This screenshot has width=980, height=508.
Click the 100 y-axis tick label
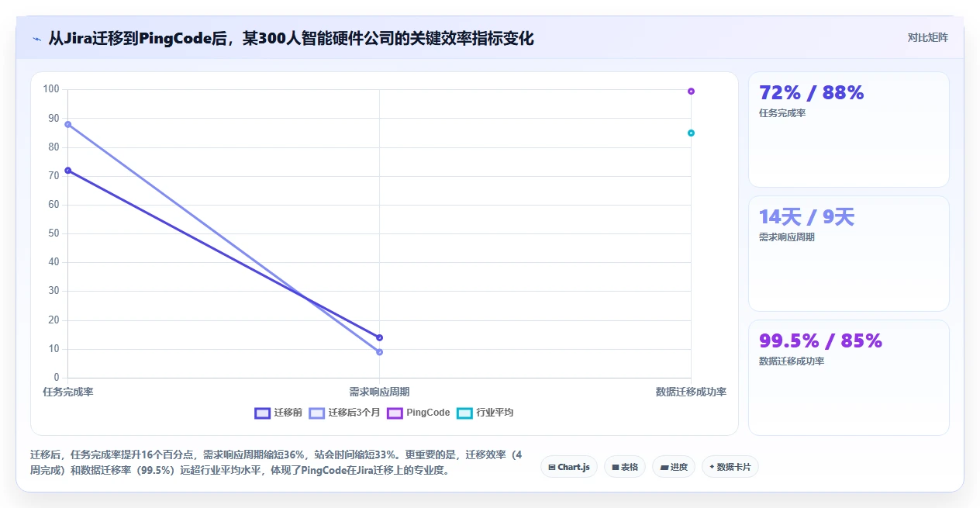51,89
